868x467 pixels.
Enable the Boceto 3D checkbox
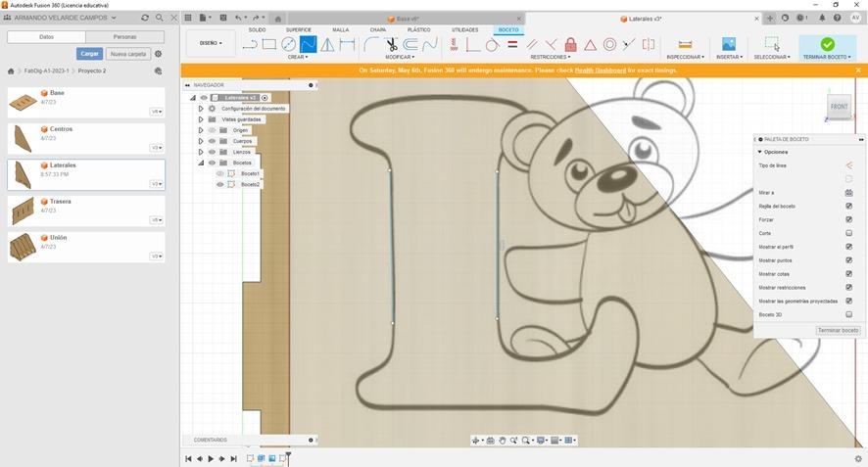[848, 314]
